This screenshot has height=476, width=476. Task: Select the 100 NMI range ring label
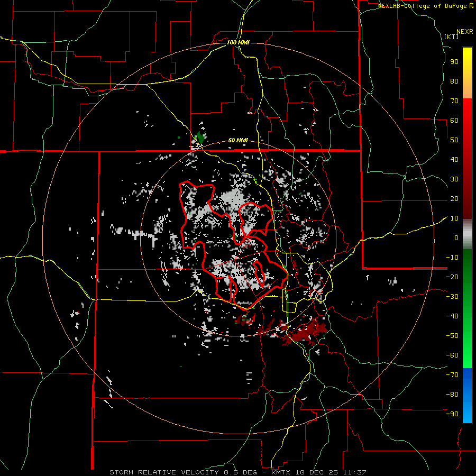tap(238, 42)
